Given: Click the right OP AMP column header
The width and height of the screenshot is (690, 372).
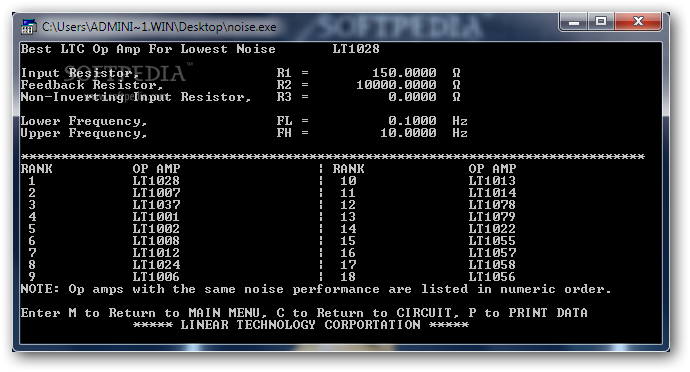Looking at the screenshot, I should coord(492,169).
